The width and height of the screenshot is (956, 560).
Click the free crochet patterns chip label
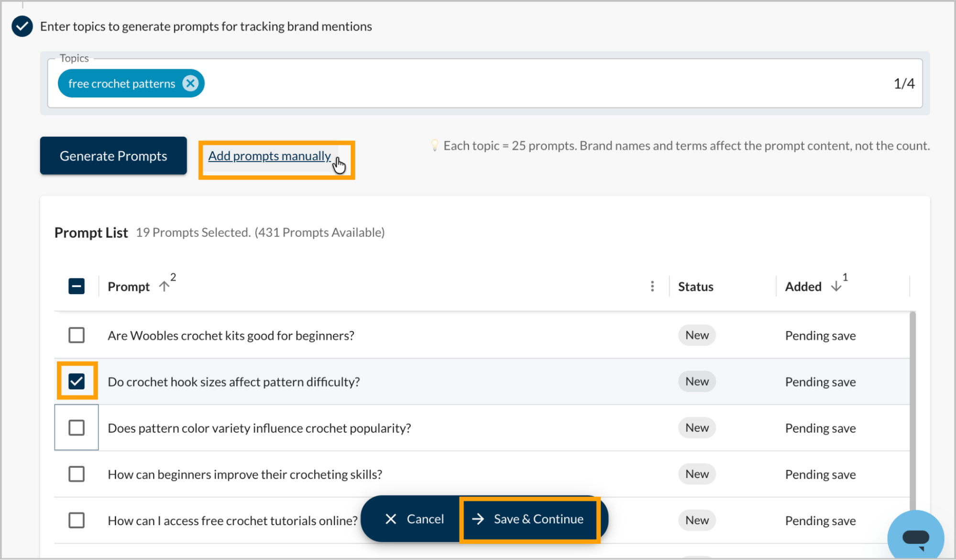click(121, 84)
